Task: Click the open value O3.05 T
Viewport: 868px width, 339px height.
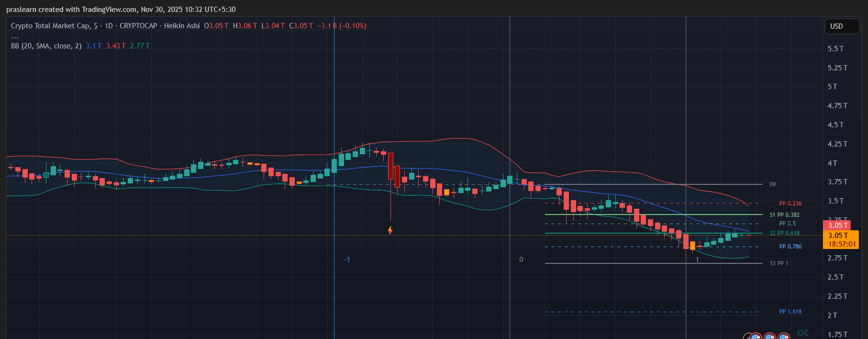Action: (x=216, y=26)
